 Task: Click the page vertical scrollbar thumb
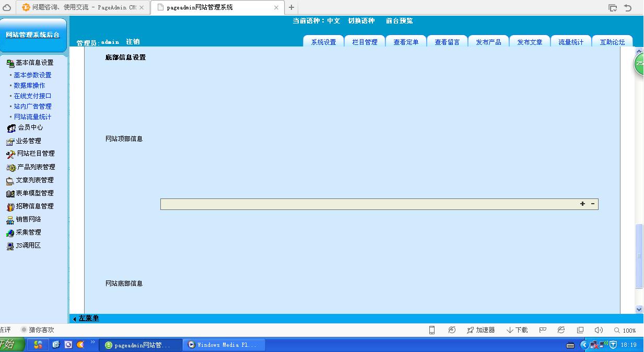tap(639, 256)
